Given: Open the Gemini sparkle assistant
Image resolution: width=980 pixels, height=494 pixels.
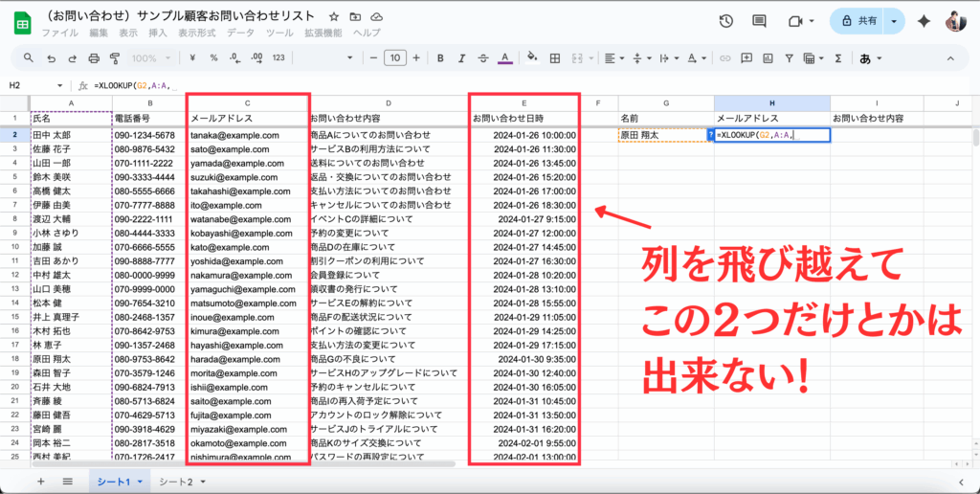Looking at the screenshot, I should tap(924, 21).
